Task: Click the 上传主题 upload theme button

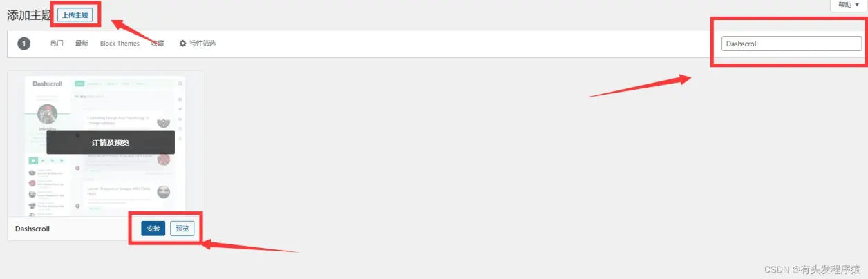Action: (75, 15)
